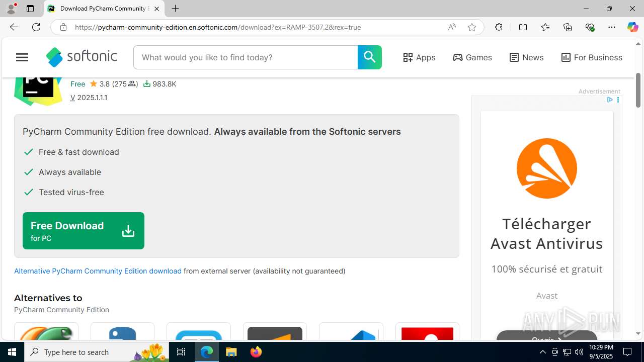Toggle the split screen icon
This screenshot has height=362, width=644.
pos(523,27)
